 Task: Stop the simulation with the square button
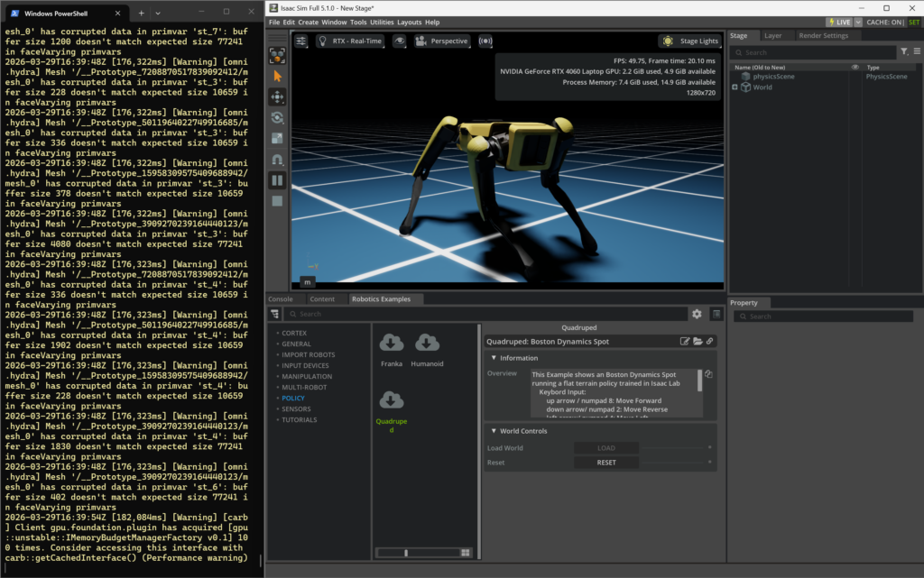pos(277,200)
